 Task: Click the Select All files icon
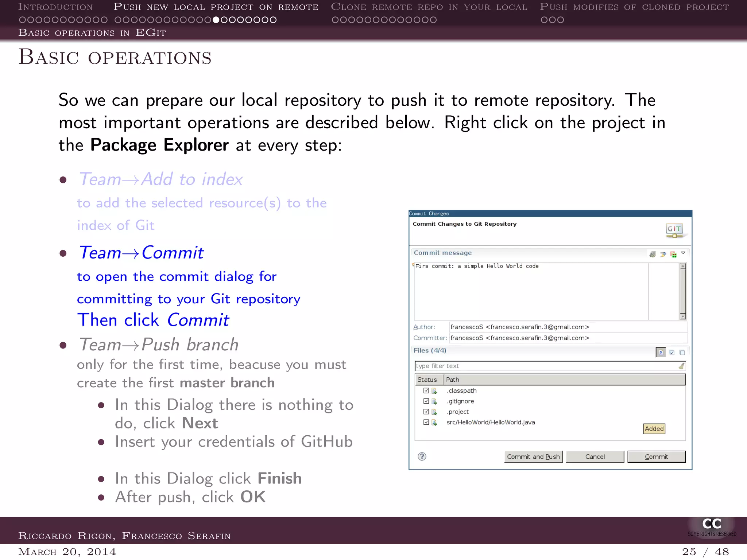pyautogui.click(x=672, y=352)
